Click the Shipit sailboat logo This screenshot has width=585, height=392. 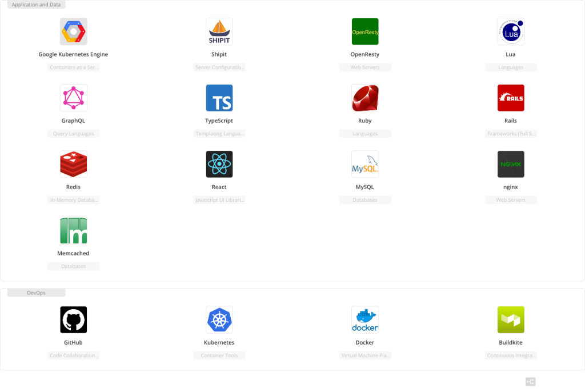(219, 32)
